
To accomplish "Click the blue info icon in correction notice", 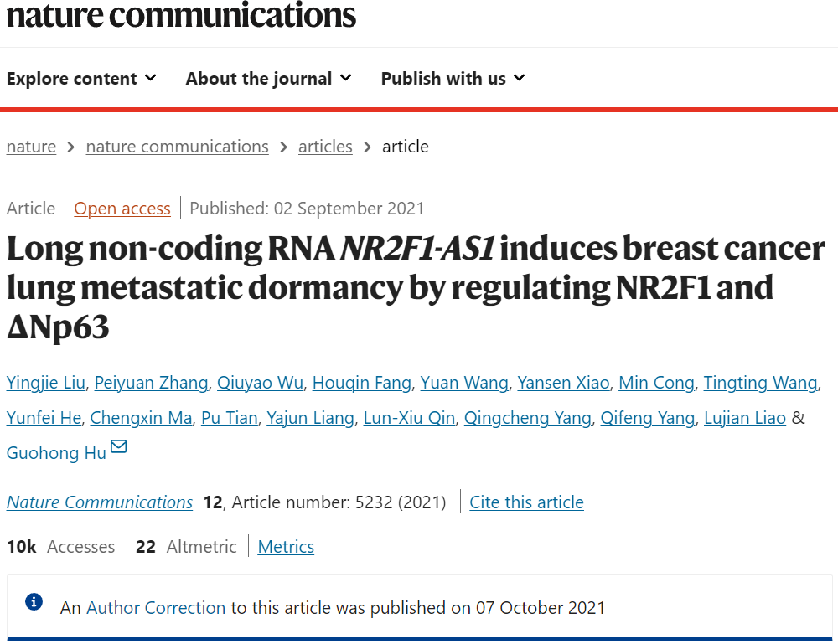I will 34,602.
